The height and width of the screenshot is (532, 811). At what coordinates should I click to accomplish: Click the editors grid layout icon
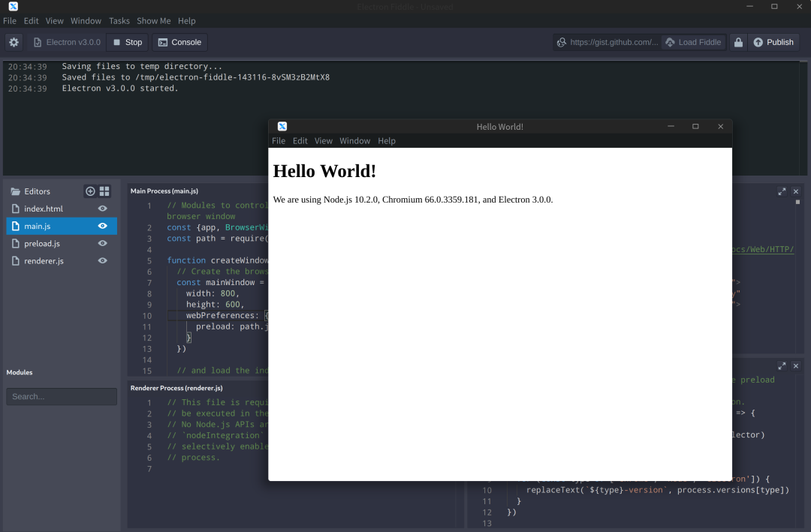pos(104,191)
